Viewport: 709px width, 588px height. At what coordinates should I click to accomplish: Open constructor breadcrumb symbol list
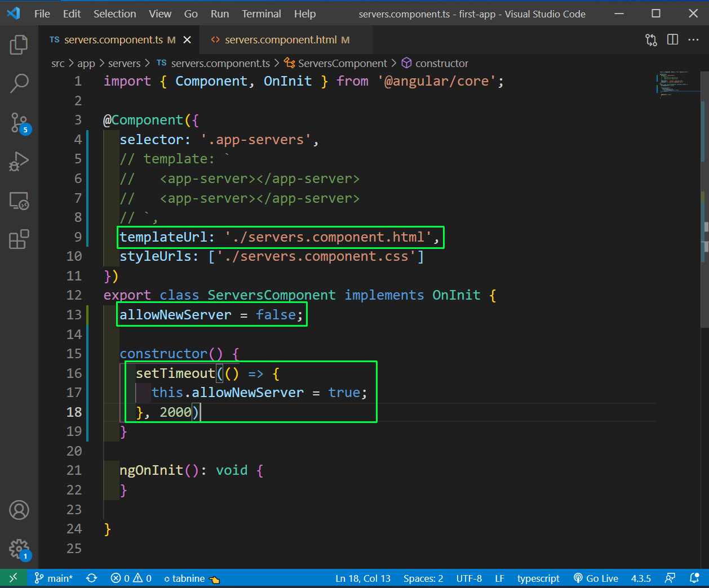(x=435, y=64)
